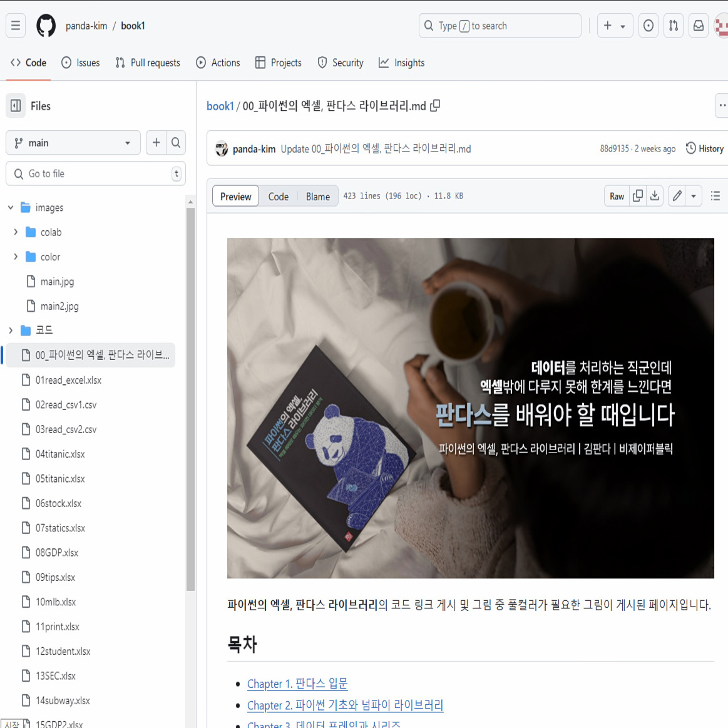Select the 00_파이썬의 엑셀, 판다스 라이브 file
Image resolution: width=728 pixels, height=728 pixels.
coord(91,355)
